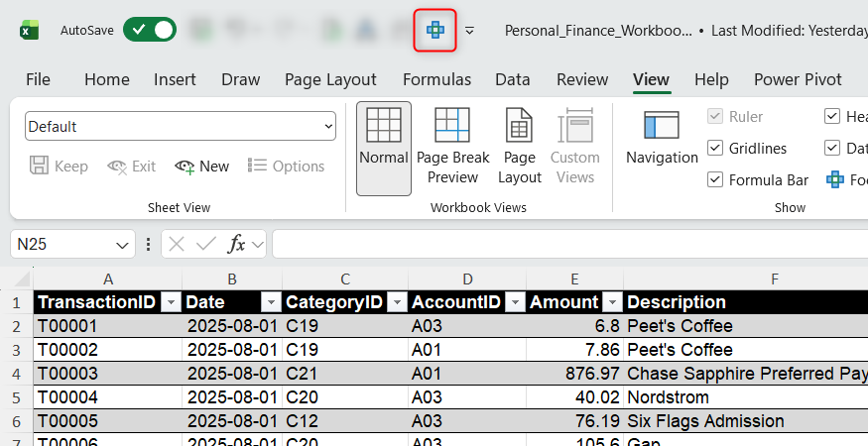
Task: Open the File tab
Action: tap(39, 79)
